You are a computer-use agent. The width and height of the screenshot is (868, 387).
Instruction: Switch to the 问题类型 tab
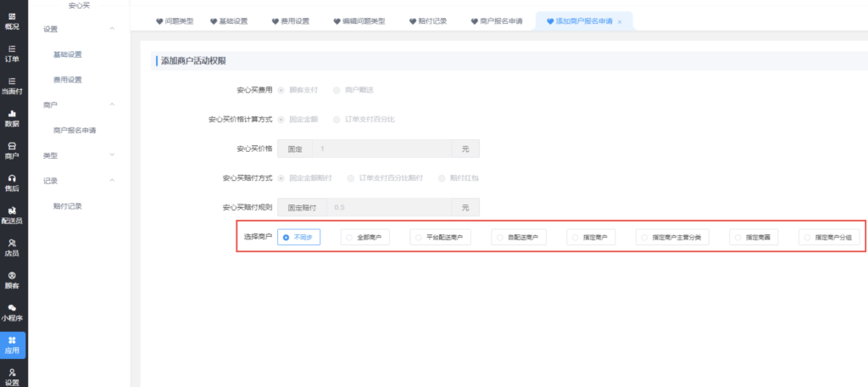click(x=175, y=20)
